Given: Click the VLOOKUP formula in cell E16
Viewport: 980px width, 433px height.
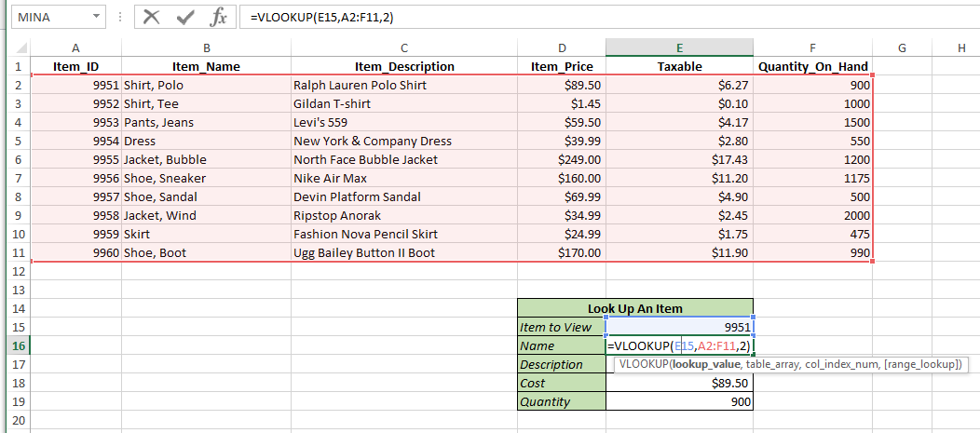Looking at the screenshot, I should (x=679, y=345).
